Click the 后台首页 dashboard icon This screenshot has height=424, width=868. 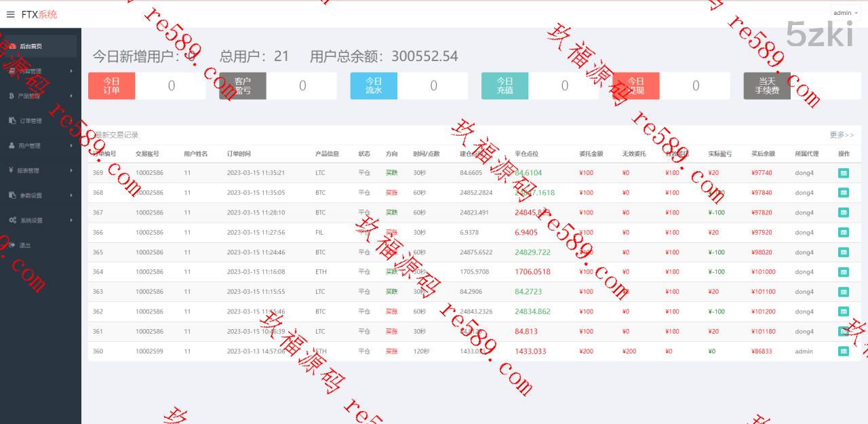[12, 46]
